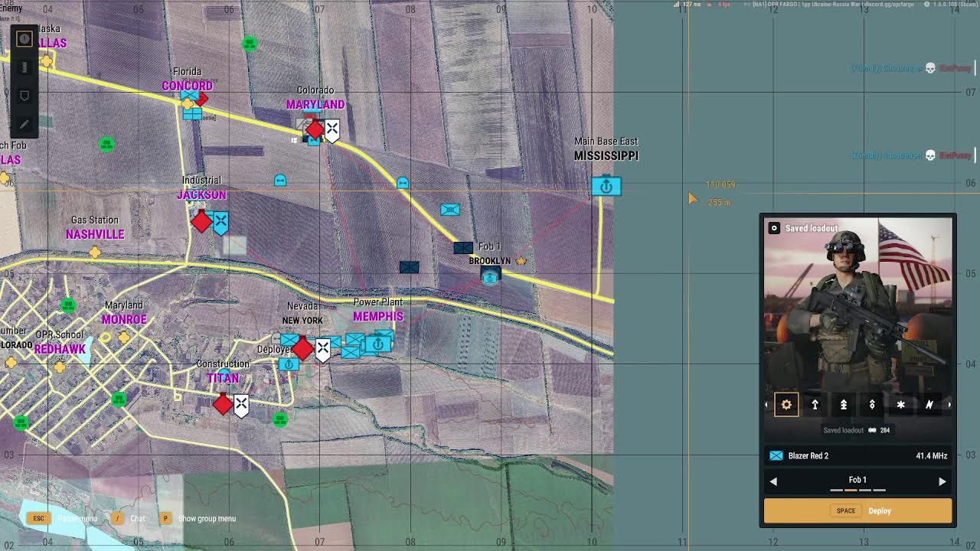980x551 pixels.
Task: Click the small cyan marker southeast of MARYLAND
Action: (403, 183)
